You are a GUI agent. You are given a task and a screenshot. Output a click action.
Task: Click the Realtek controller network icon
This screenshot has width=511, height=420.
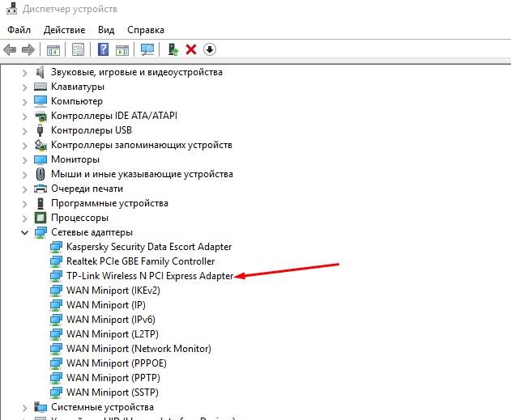pos(56,261)
